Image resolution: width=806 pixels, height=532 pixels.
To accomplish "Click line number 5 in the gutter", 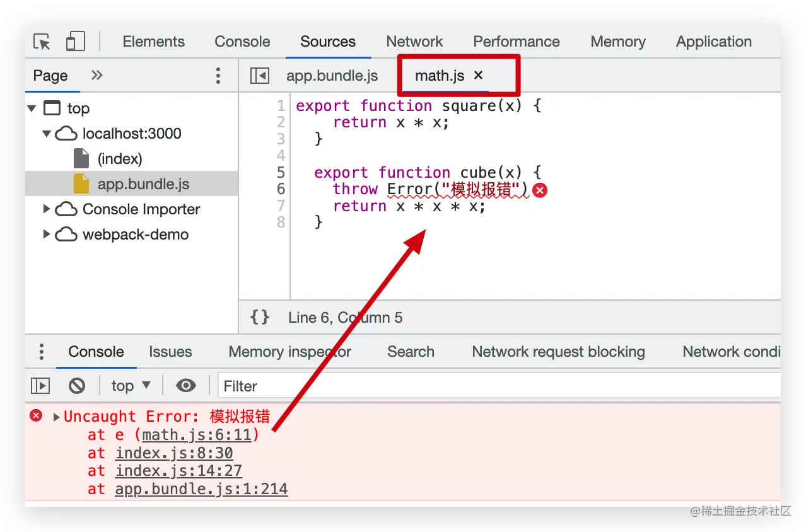I will pos(281,173).
